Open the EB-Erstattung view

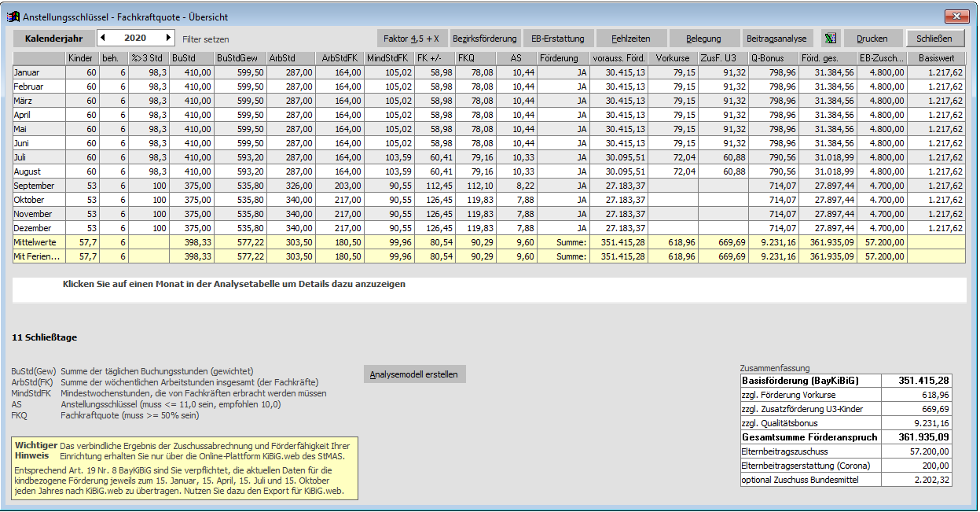pyautogui.click(x=557, y=38)
